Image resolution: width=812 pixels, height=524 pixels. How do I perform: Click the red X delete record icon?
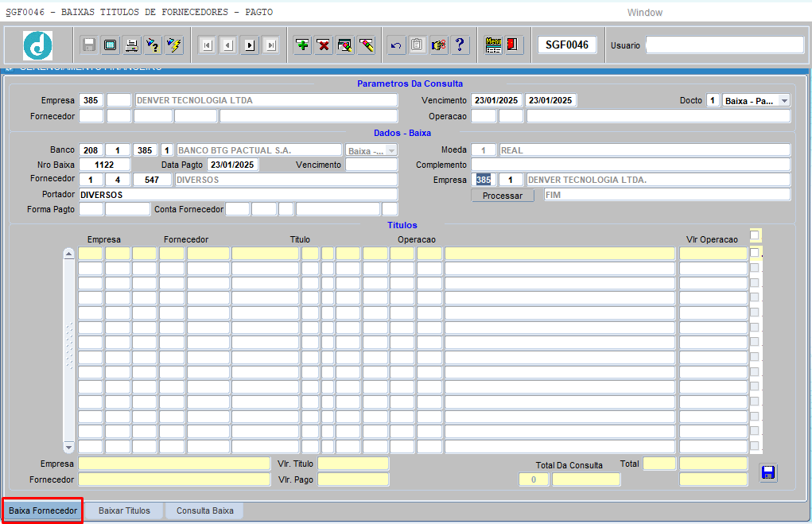(x=324, y=45)
